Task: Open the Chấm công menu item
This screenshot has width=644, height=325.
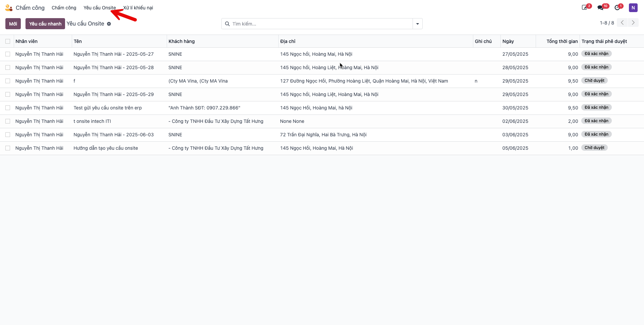Action: [64, 8]
